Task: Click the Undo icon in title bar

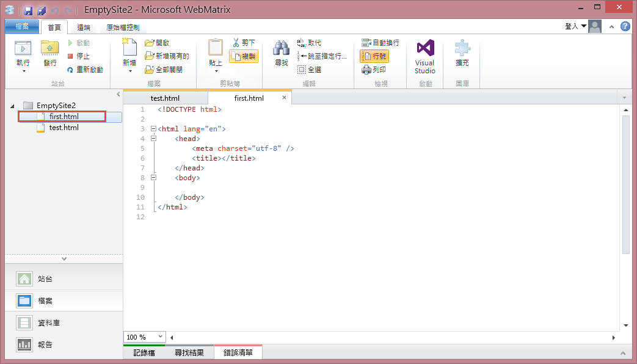Action: 55,10
